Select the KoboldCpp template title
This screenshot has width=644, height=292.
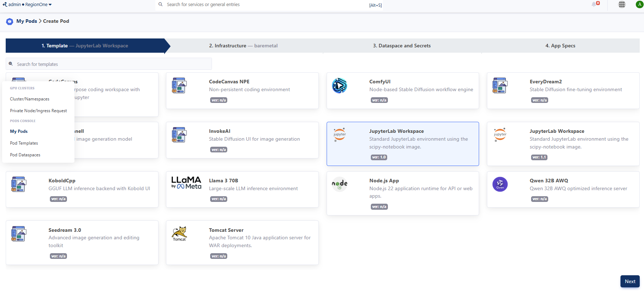point(62,181)
